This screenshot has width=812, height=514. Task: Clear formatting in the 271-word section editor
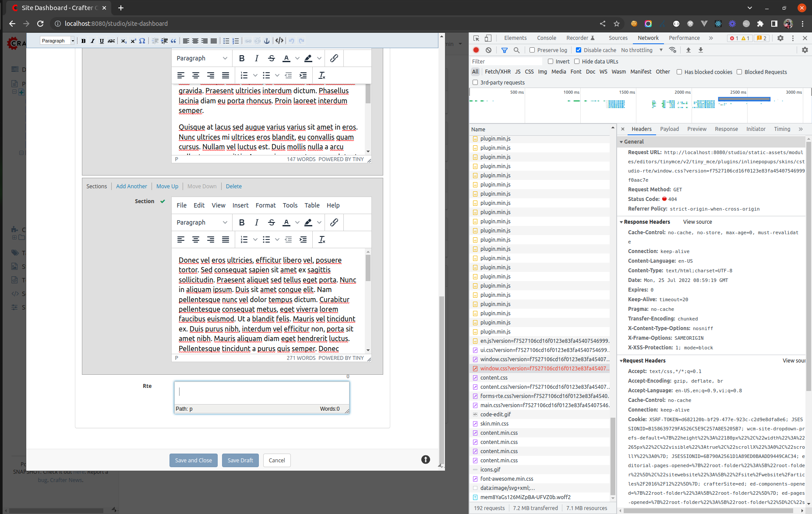point(322,239)
